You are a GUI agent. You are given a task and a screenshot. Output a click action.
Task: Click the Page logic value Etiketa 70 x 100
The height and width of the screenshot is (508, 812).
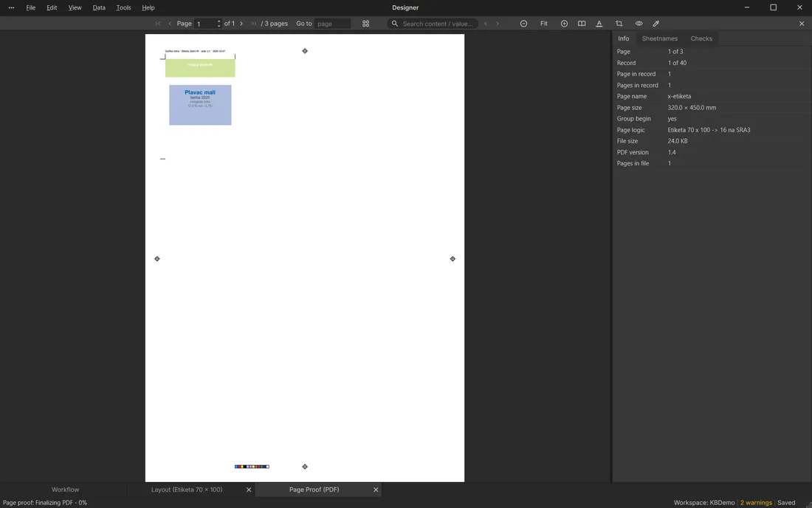709,130
